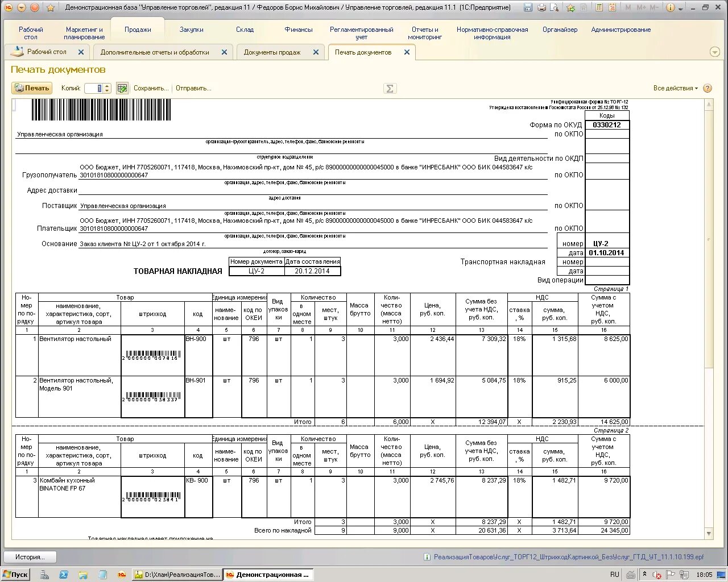Open the Финансы section
Viewport: 728px width, 582px height.
point(299,30)
